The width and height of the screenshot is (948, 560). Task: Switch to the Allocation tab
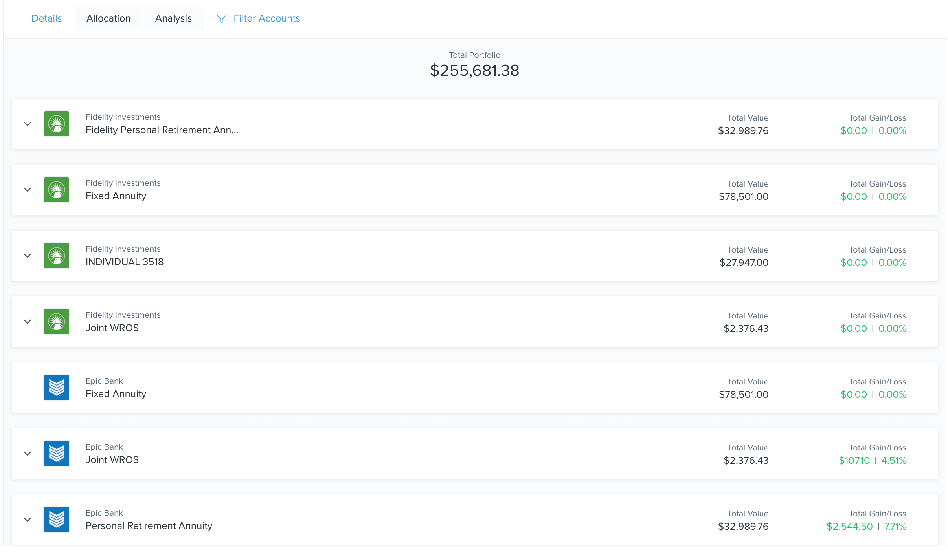point(108,18)
